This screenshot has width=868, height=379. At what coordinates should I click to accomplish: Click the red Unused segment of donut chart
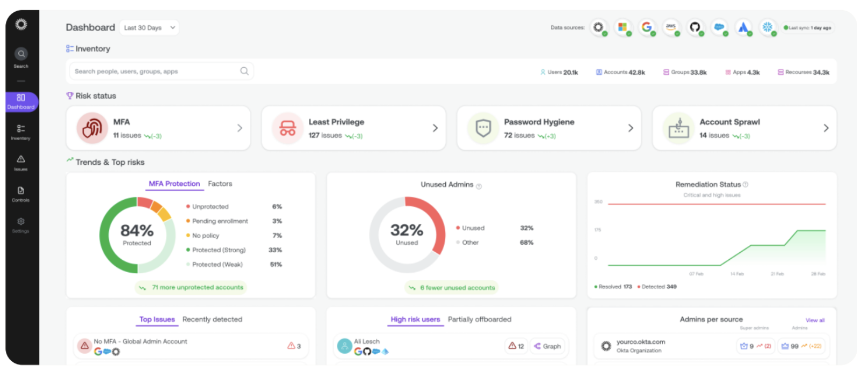(437, 225)
